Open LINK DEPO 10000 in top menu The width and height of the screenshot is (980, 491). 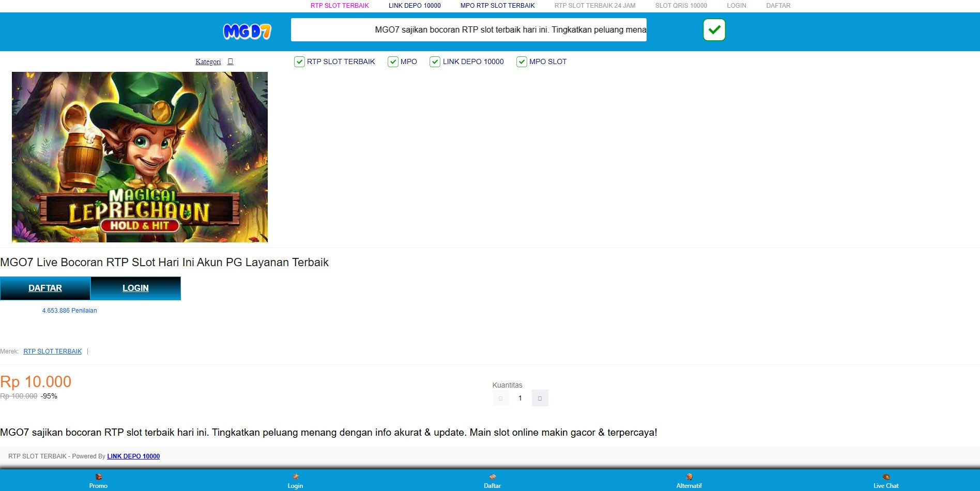415,6
